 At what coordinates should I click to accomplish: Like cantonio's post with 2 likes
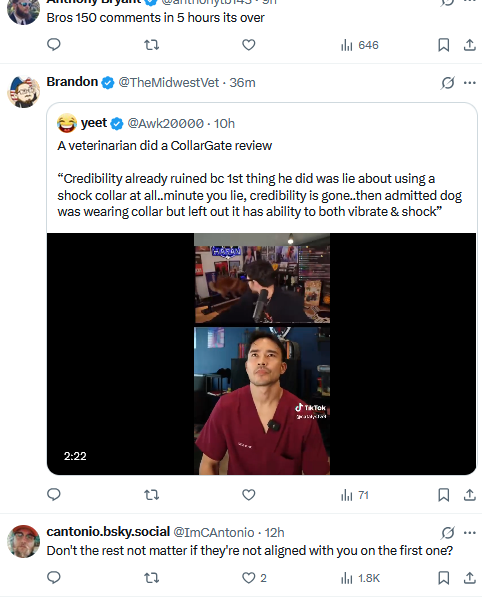point(254,578)
